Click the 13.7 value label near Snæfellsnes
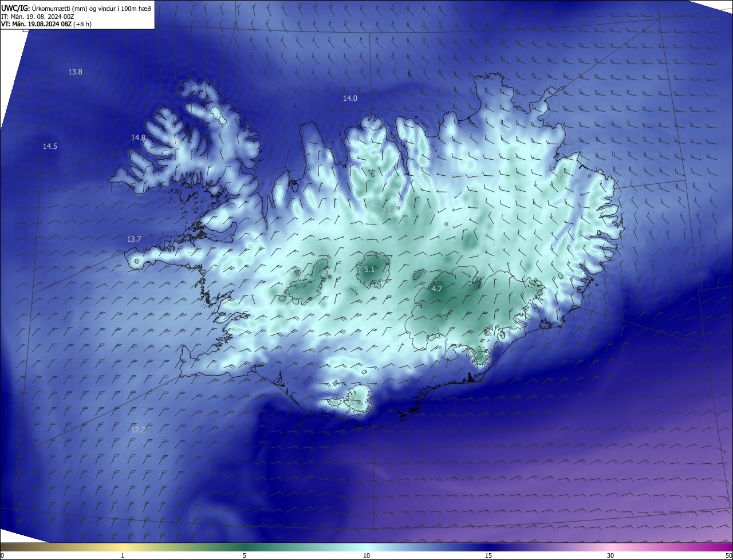 pos(134,239)
